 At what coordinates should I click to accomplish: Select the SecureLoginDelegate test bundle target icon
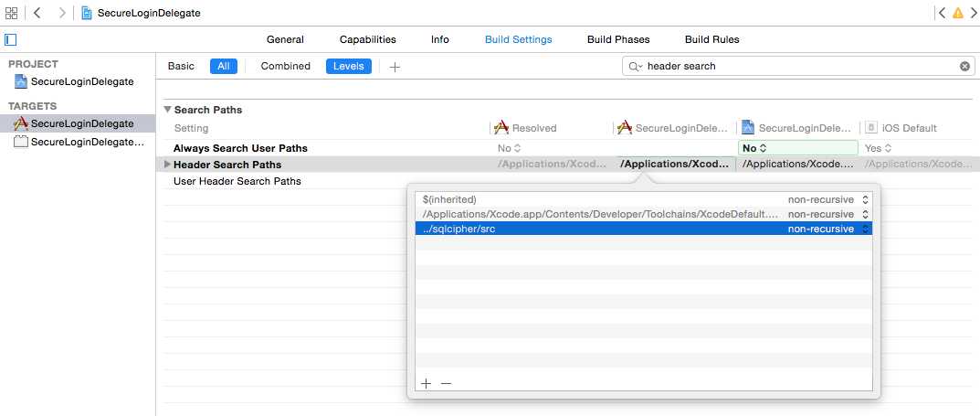(21, 142)
